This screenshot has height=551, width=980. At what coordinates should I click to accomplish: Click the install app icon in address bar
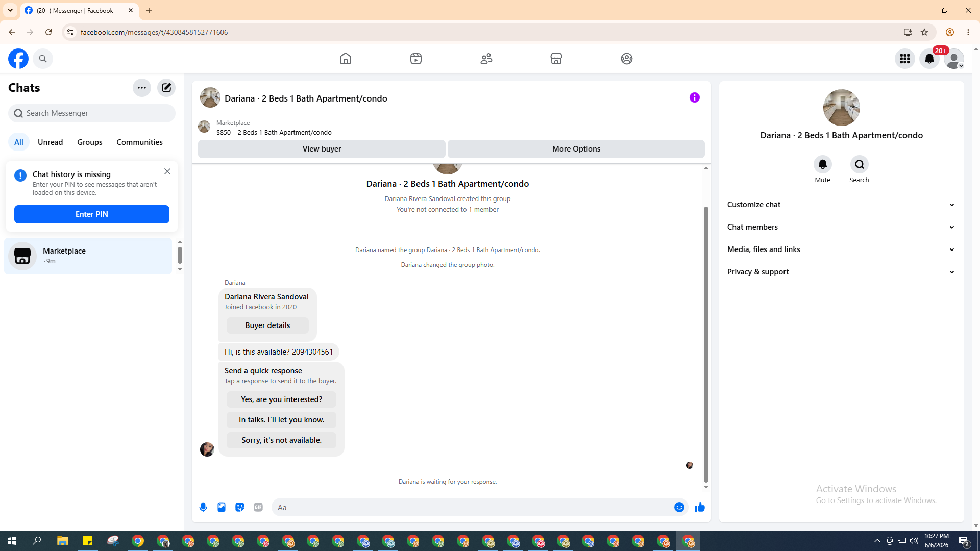pos(908,32)
